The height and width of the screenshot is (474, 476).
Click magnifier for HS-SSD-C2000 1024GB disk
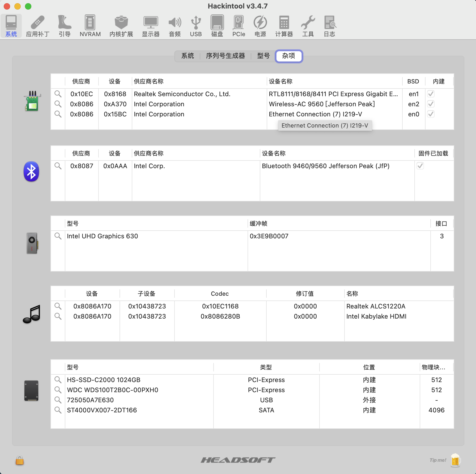click(x=58, y=380)
